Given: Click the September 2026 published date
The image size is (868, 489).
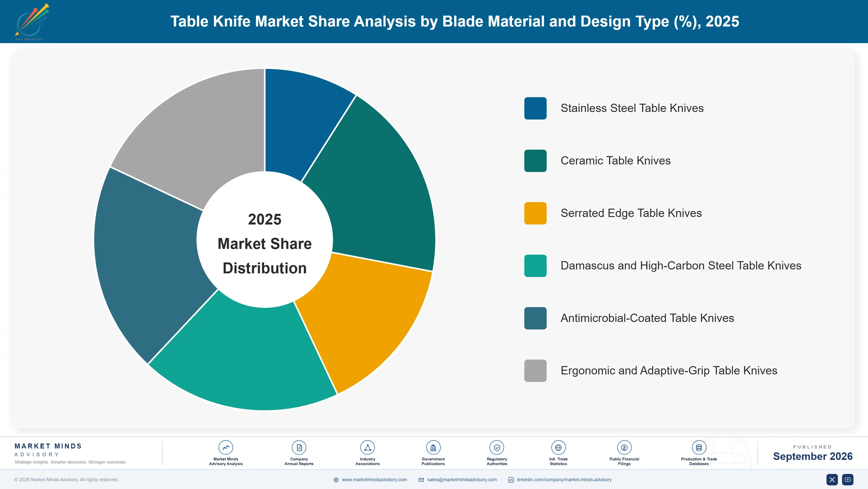Looking at the screenshot, I should [813, 456].
